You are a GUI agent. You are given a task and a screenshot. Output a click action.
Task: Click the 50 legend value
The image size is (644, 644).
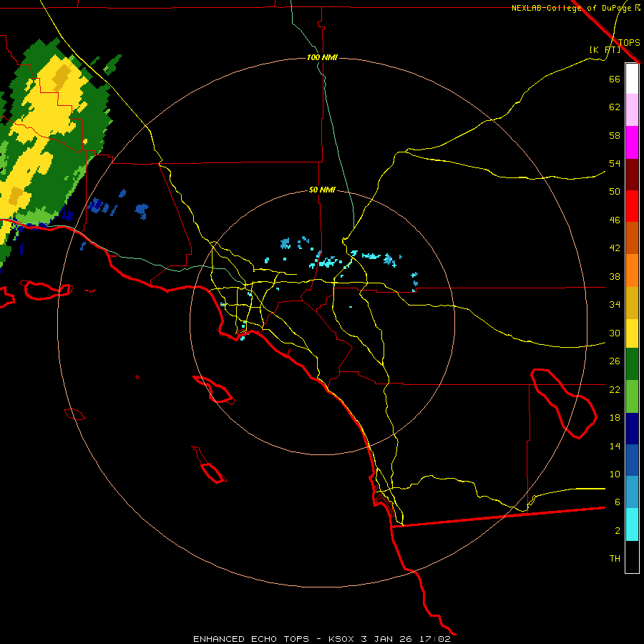click(x=615, y=192)
